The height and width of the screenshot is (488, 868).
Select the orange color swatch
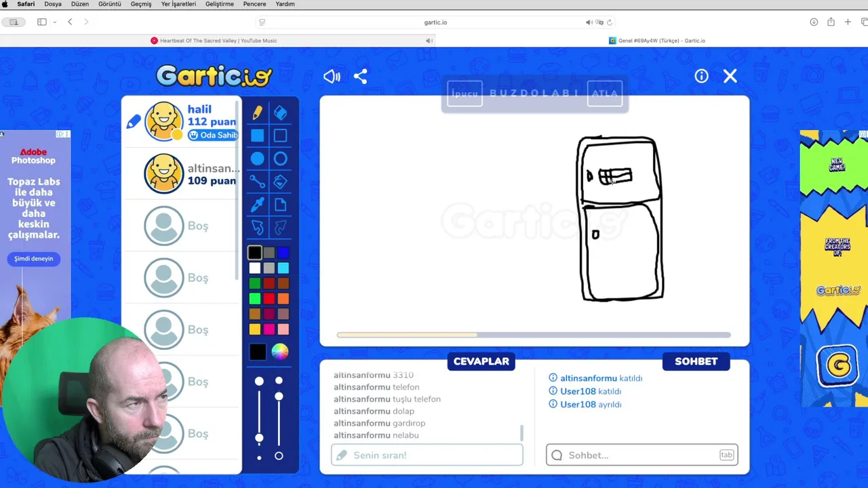click(283, 299)
